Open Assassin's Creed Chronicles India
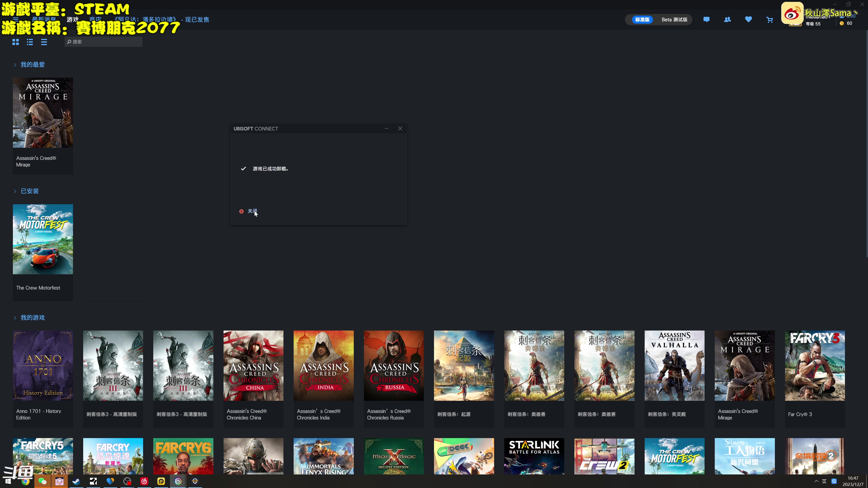The width and height of the screenshot is (868, 488). (x=323, y=379)
